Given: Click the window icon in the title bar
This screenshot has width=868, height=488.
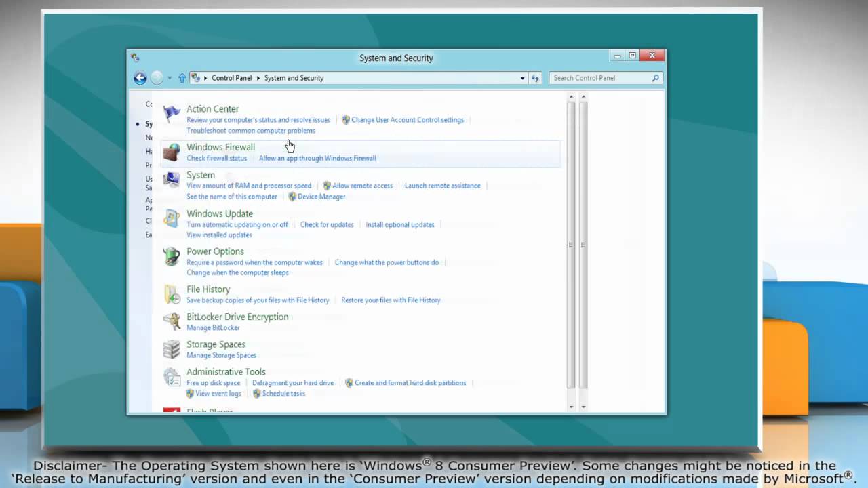Looking at the screenshot, I should (x=135, y=58).
